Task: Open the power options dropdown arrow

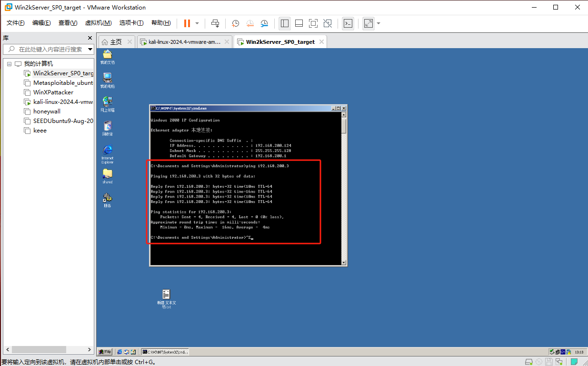Action: (x=197, y=23)
